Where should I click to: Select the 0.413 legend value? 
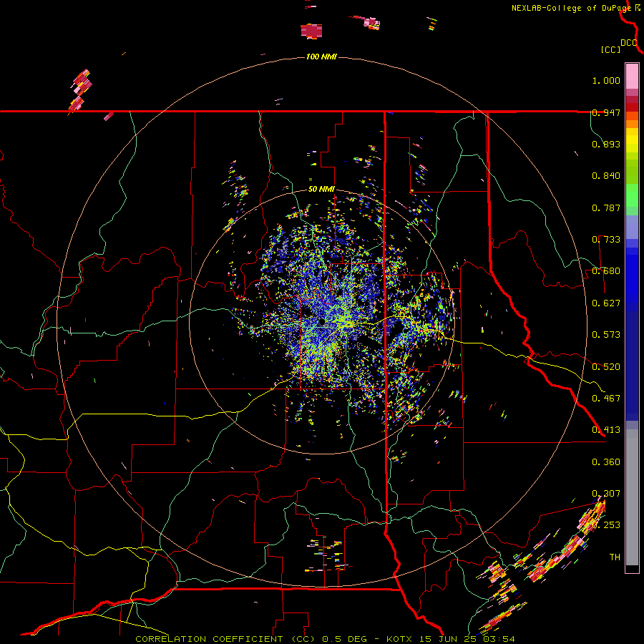[x=606, y=430]
